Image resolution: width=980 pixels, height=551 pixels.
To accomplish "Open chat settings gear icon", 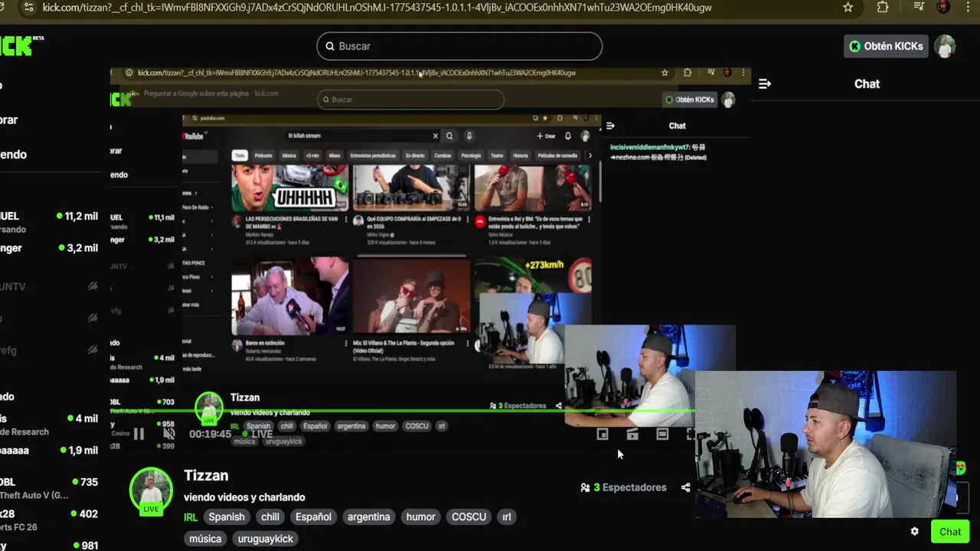I will coord(914,531).
